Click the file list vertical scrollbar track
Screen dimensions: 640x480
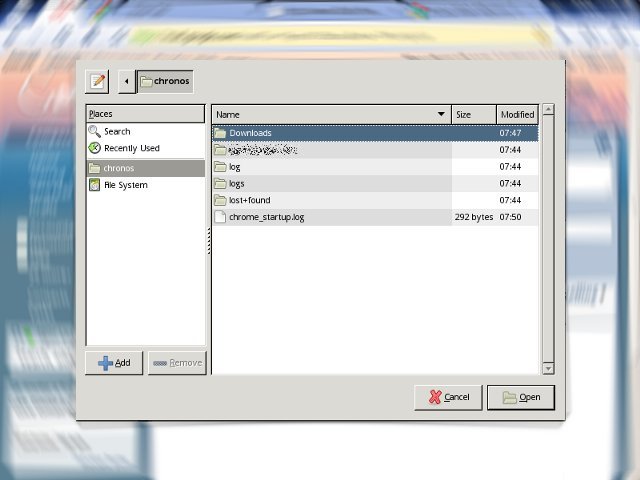548,239
